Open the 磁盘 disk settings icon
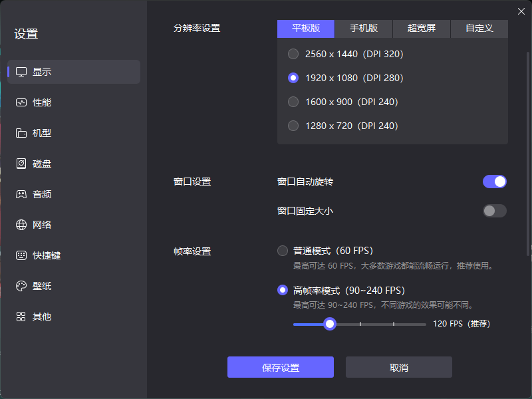532x399 pixels. pyautogui.click(x=21, y=164)
